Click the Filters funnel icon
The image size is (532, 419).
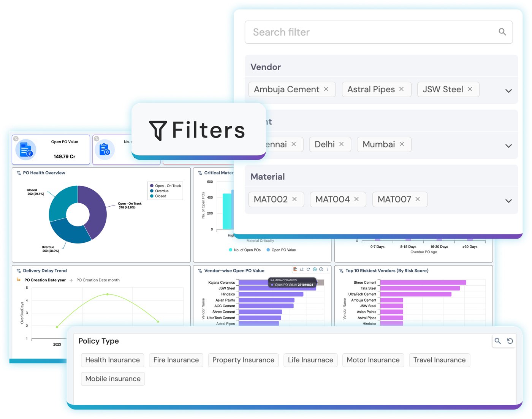(x=158, y=130)
